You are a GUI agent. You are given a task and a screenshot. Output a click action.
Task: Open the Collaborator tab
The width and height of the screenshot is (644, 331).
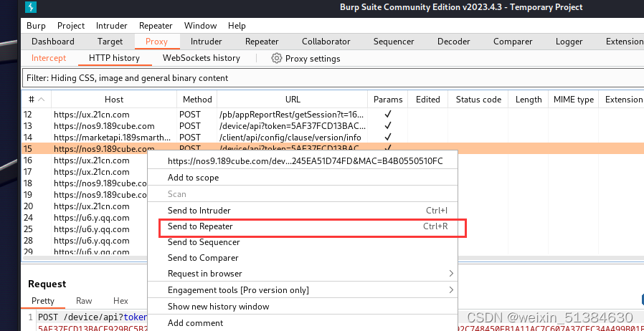click(326, 42)
